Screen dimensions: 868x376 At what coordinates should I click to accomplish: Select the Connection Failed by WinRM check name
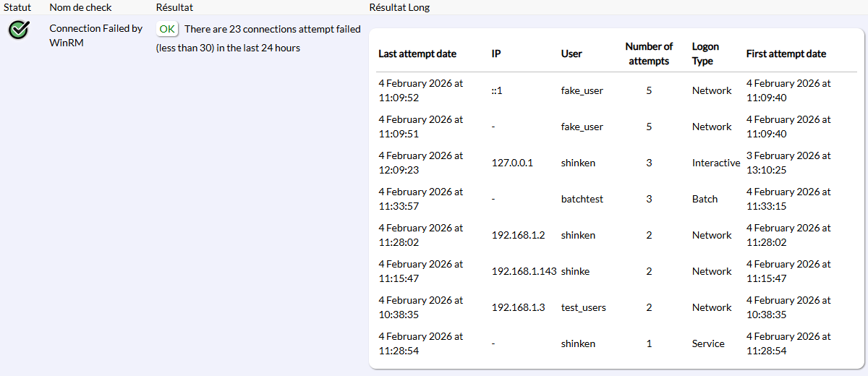coord(95,35)
